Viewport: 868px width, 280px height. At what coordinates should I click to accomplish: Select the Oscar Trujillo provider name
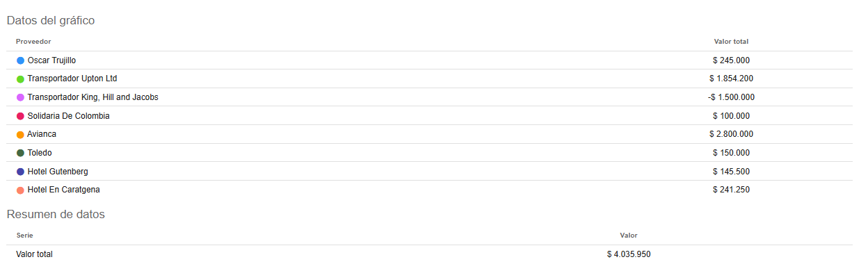pos(51,60)
